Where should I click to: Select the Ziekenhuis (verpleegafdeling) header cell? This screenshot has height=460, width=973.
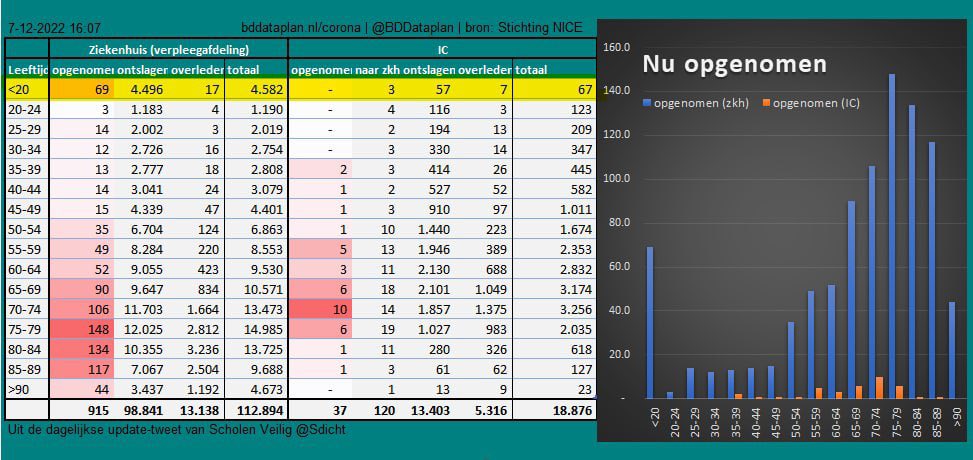(x=168, y=50)
